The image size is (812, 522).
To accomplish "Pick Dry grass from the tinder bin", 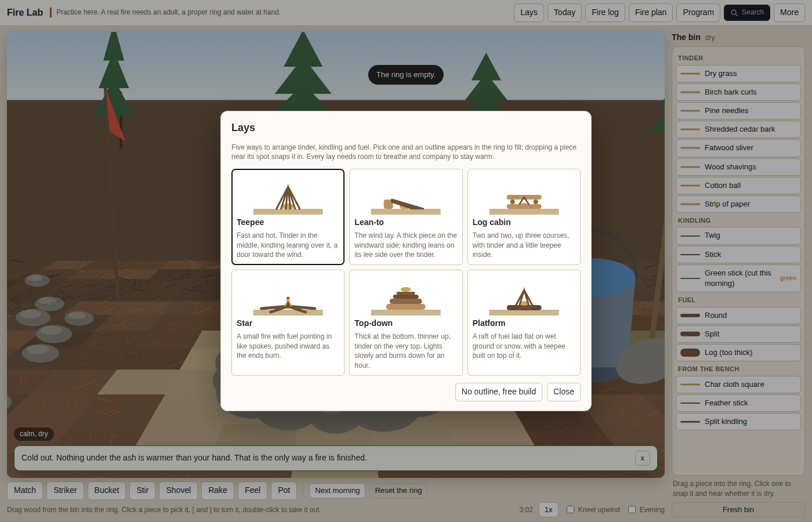I will coord(738,74).
